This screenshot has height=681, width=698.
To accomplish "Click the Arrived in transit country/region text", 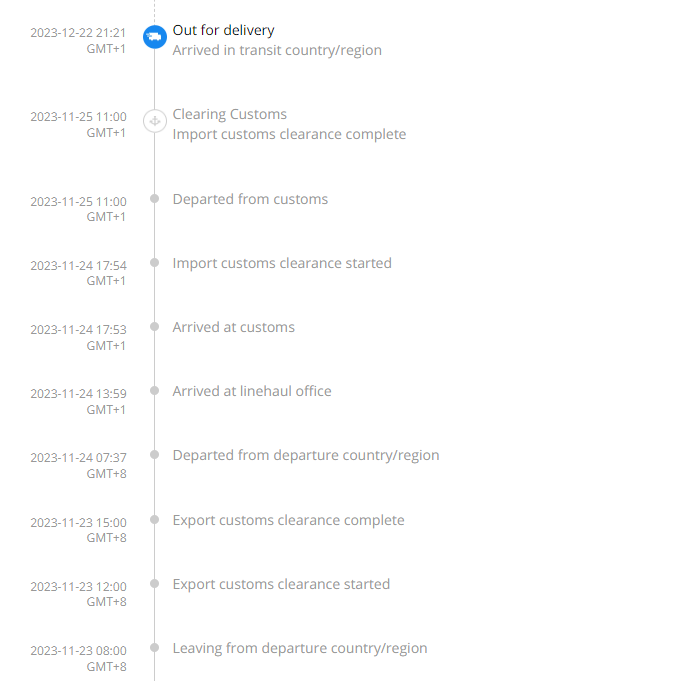I will (x=277, y=50).
